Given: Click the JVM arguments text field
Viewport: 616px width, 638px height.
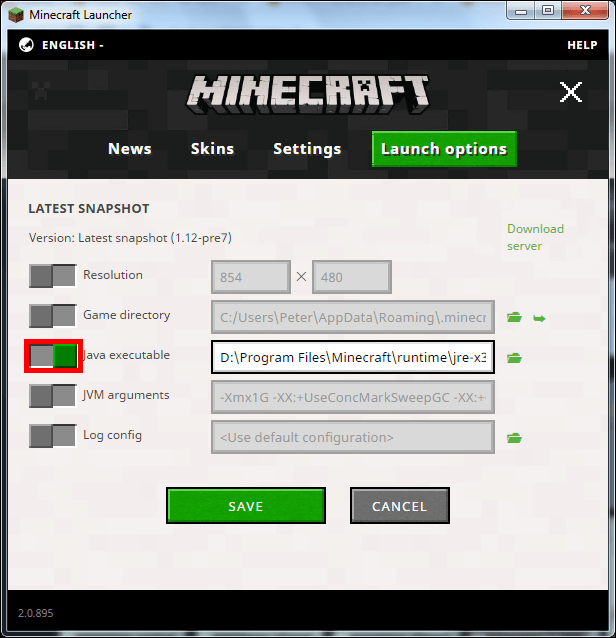Looking at the screenshot, I should 353,397.
